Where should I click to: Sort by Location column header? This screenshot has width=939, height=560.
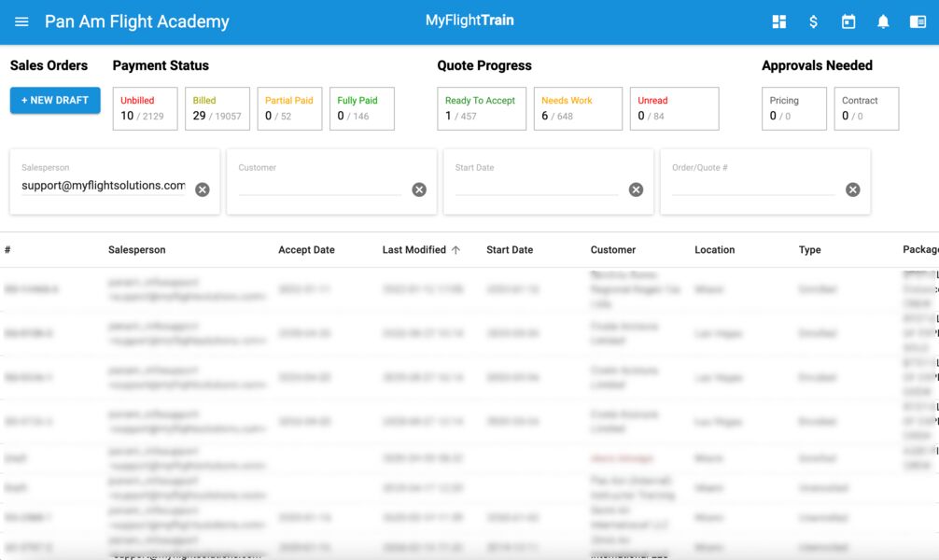[714, 250]
